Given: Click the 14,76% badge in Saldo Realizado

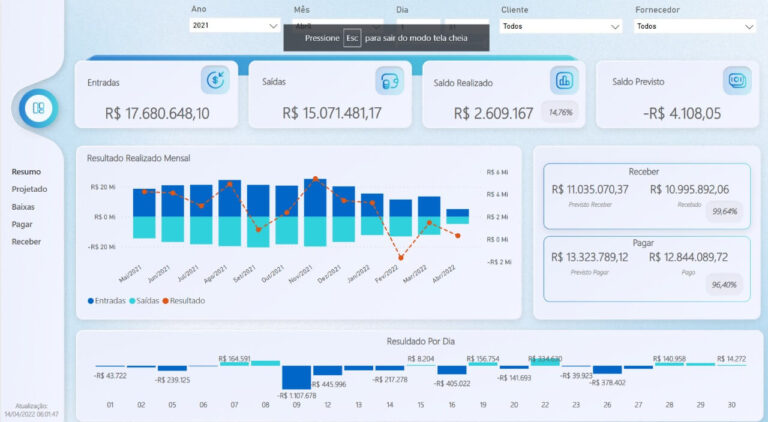Looking at the screenshot, I should click(560, 112).
